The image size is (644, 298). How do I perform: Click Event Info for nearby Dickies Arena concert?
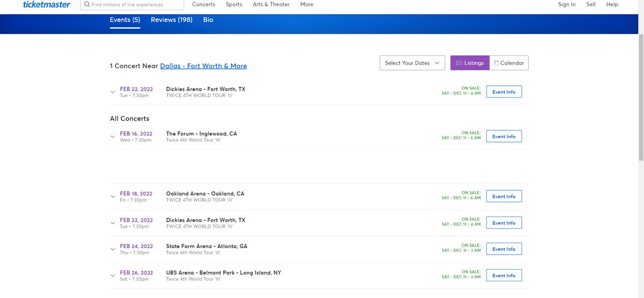point(504,92)
